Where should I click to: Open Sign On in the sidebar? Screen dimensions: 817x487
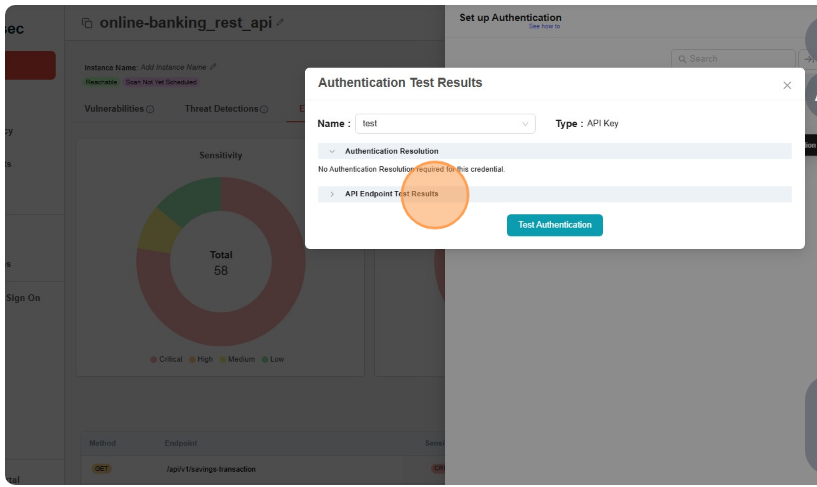point(23,298)
